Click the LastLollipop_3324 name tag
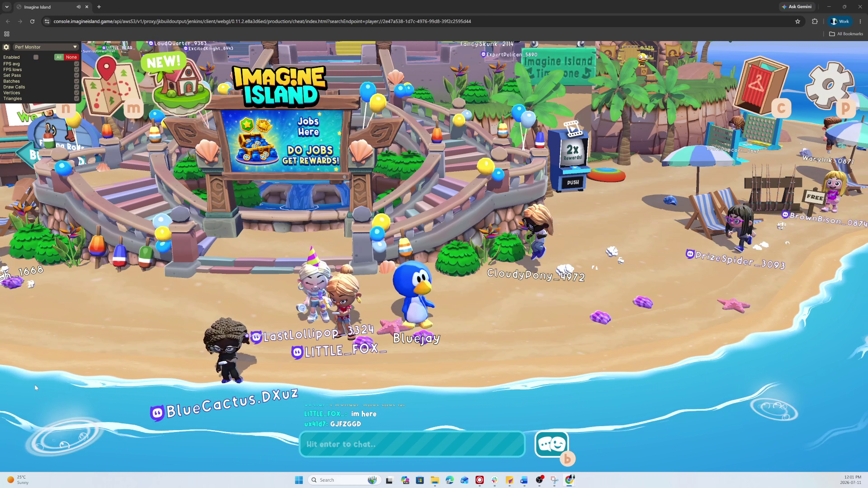Screen dimensions: 868x488 [312, 333]
